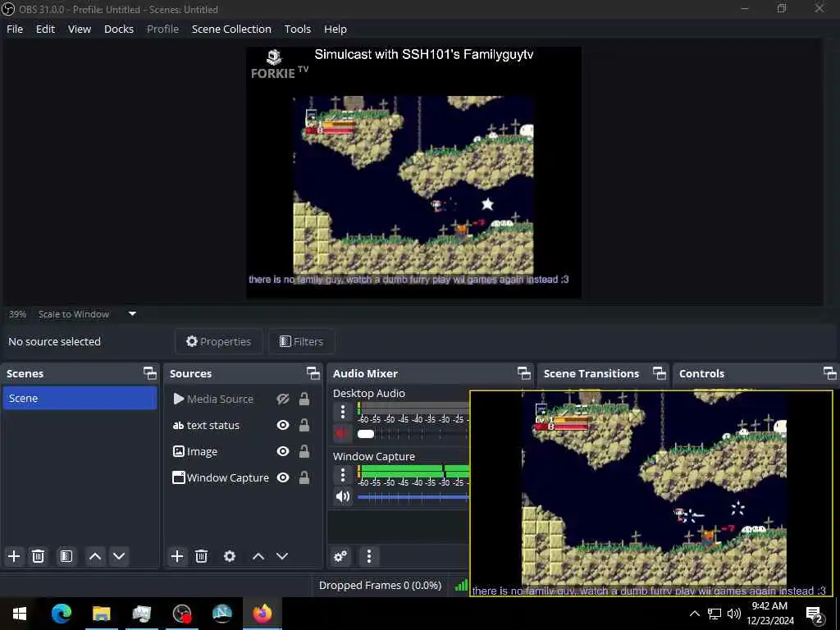The height and width of the screenshot is (630, 840).
Task: Hide Window Capture source eye icon
Action: coord(283,478)
